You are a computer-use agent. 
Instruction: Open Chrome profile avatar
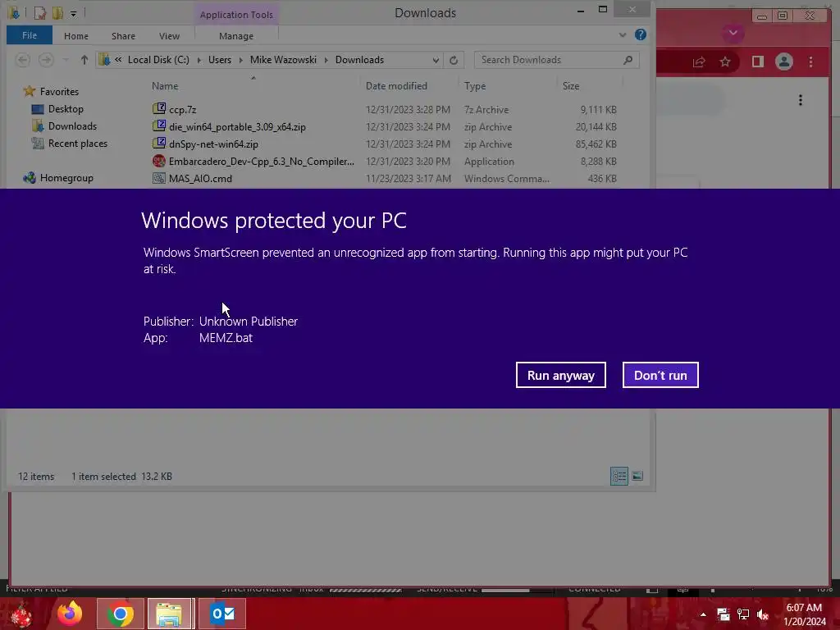[783, 62]
